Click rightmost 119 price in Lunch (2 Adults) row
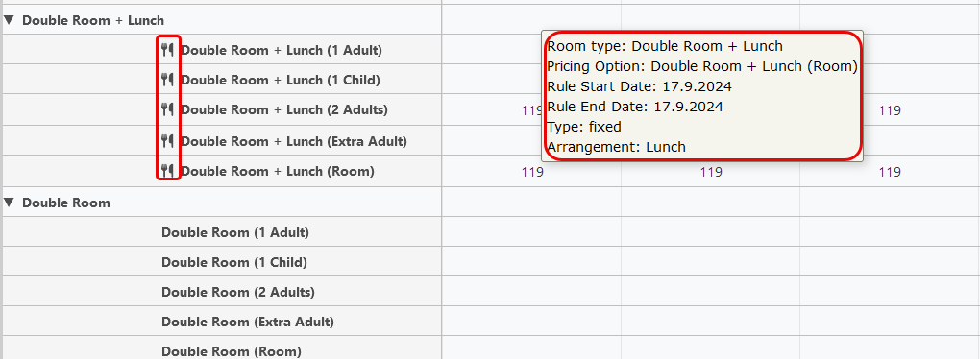This screenshot has height=359, width=980. (890, 111)
